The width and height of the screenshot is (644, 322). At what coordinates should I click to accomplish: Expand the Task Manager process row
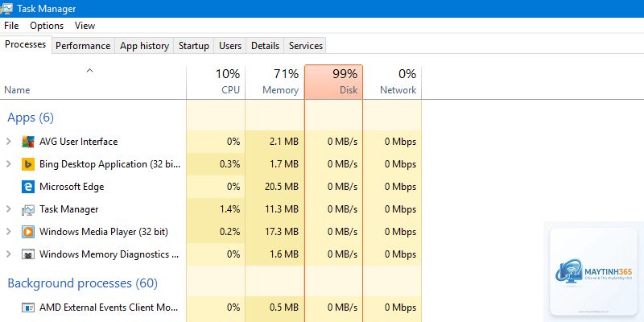(x=9, y=209)
